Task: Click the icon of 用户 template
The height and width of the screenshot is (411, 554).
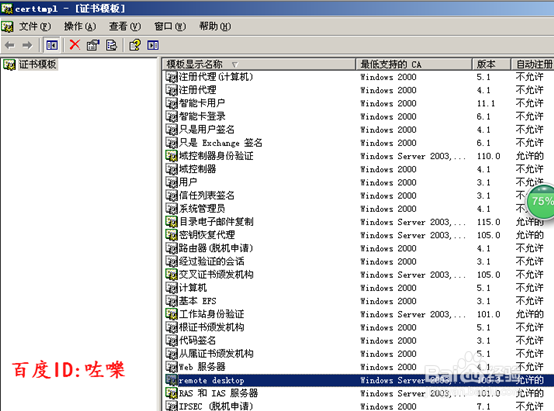Action: coord(171,182)
